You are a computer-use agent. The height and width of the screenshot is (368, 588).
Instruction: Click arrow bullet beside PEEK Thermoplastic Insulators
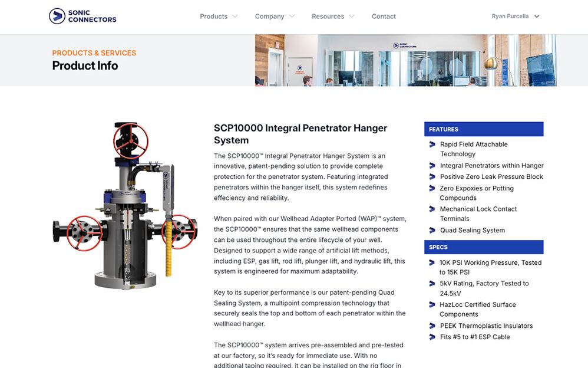pos(432,326)
